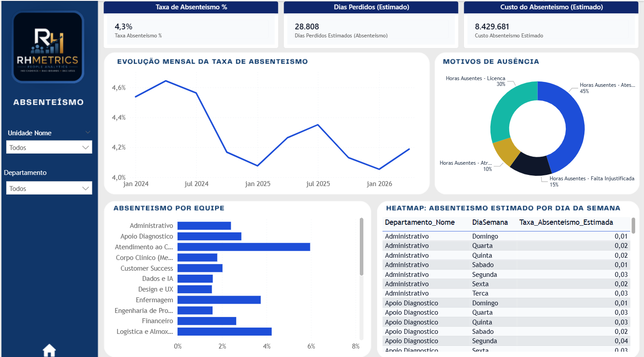This screenshot has width=644, height=357.
Task: Click the jan 2025 axis label
Action: (258, 184)
